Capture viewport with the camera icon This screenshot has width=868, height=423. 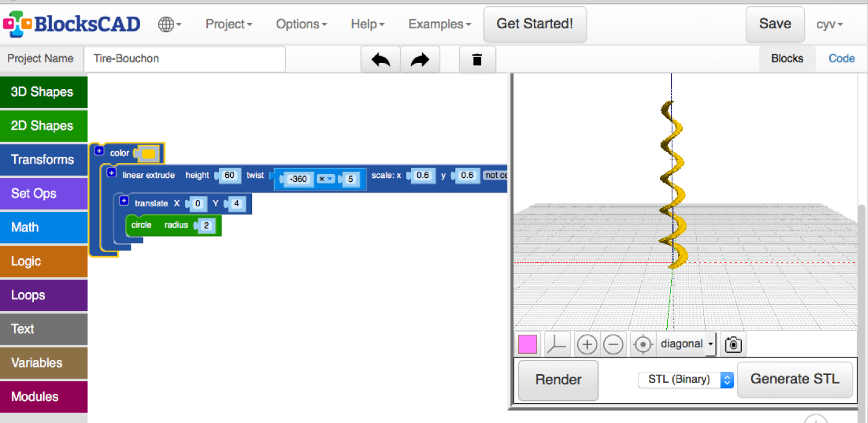click(x=732, y=344)
